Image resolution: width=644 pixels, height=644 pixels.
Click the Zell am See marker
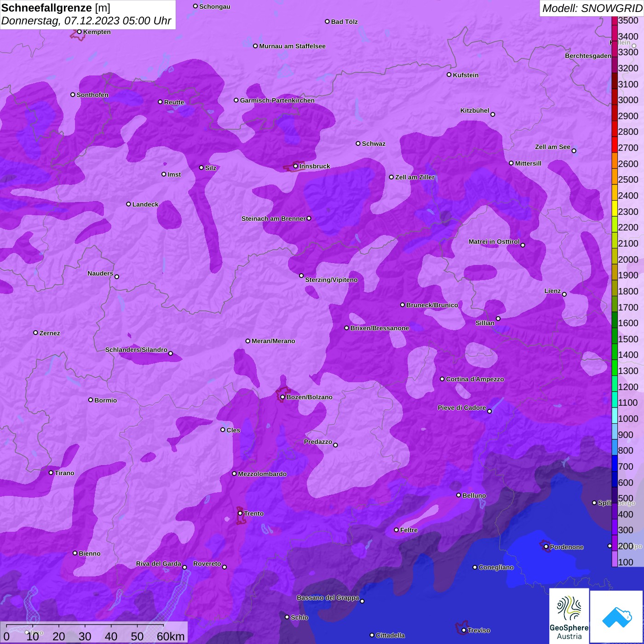click(x=574, y=150)
